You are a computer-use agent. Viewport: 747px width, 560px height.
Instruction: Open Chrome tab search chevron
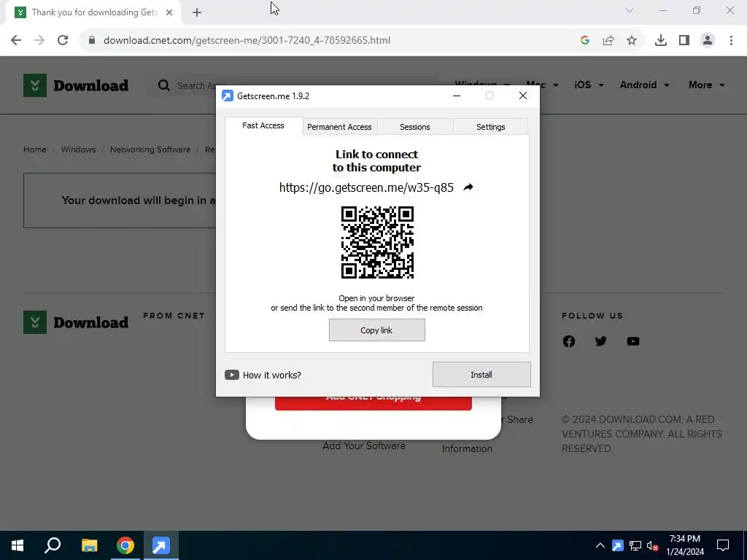(630, 10)
